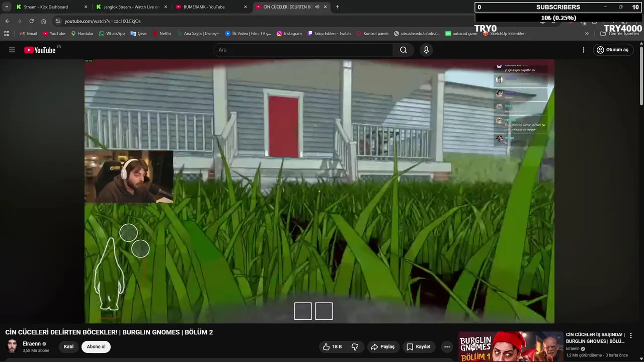The image size is (644, 362).
Task: Close the Kick Dashboard tab
Action: click(86, 7)
